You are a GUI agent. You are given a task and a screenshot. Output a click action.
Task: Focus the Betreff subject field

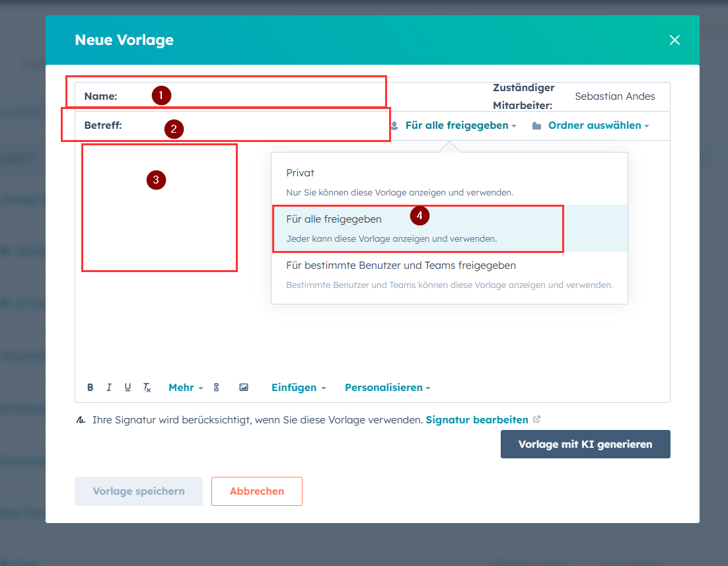coord(251,125)
